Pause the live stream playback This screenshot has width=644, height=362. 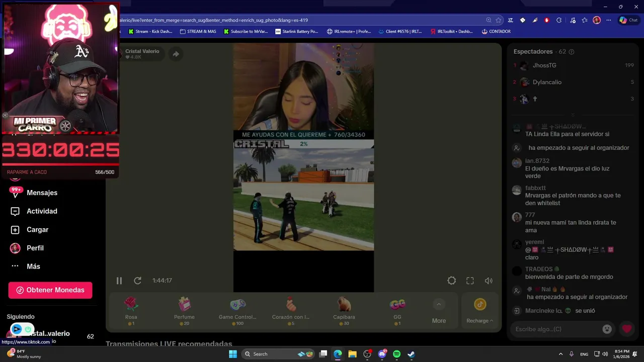[119, 281]
